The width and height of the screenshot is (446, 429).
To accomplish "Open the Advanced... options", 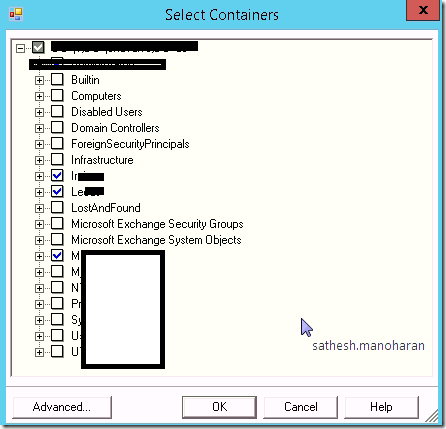I will (62, 407).
